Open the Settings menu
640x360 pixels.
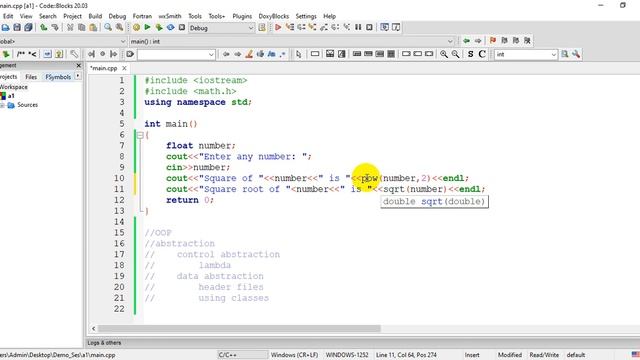click(306, 16)
